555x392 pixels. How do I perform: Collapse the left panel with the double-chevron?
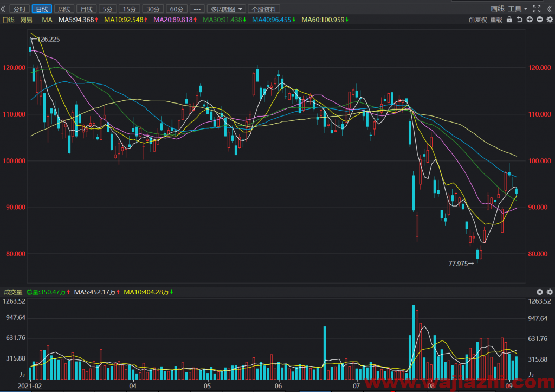point(3,9)
